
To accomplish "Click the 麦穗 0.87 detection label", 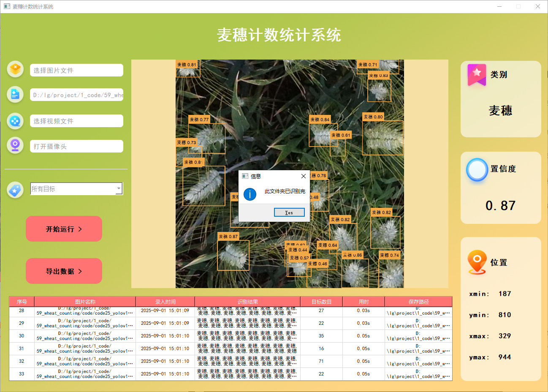I will (228, 237).
